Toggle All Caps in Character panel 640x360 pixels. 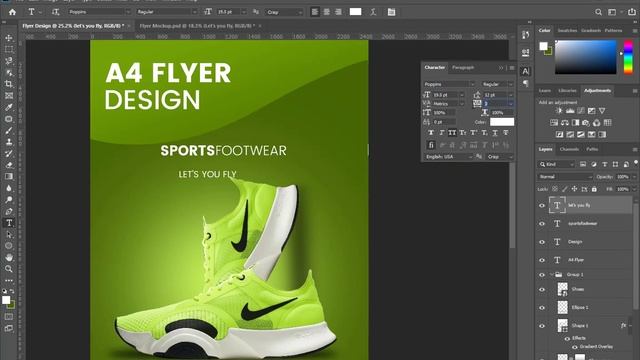pos(452,133)
